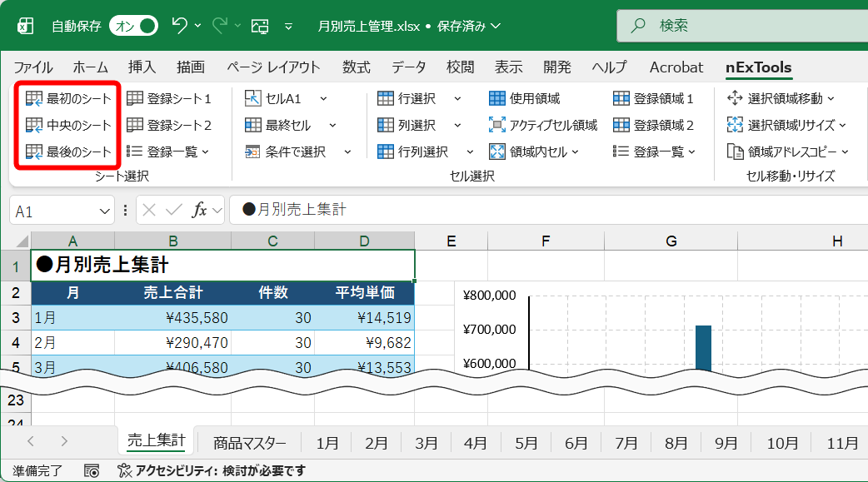Click the macro recording icon in status bar
This screenshot has height=482, width=868.
pos(92,471)
